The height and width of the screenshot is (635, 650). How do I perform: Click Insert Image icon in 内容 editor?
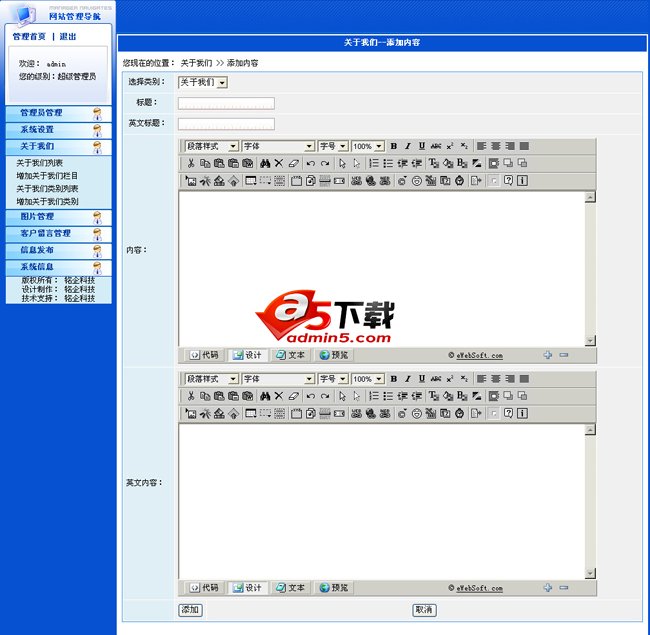191,181
